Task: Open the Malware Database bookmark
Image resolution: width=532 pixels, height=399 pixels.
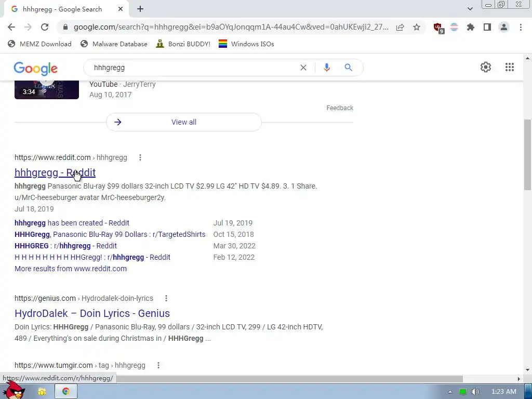Action: (x=114, y=44)
